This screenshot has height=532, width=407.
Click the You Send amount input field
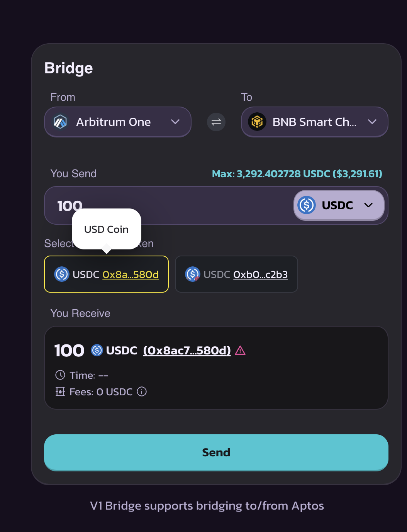pos(174,205)
